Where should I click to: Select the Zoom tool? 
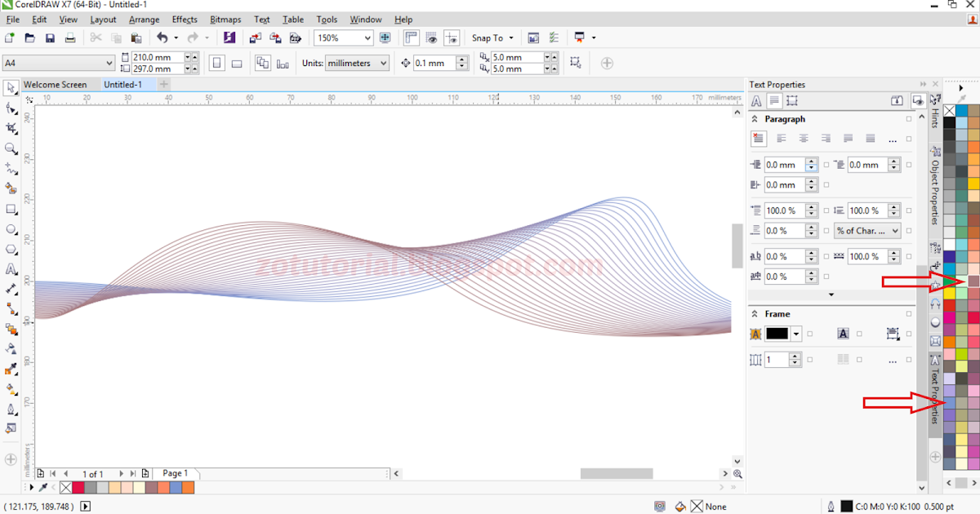click(x=11, y=148)
